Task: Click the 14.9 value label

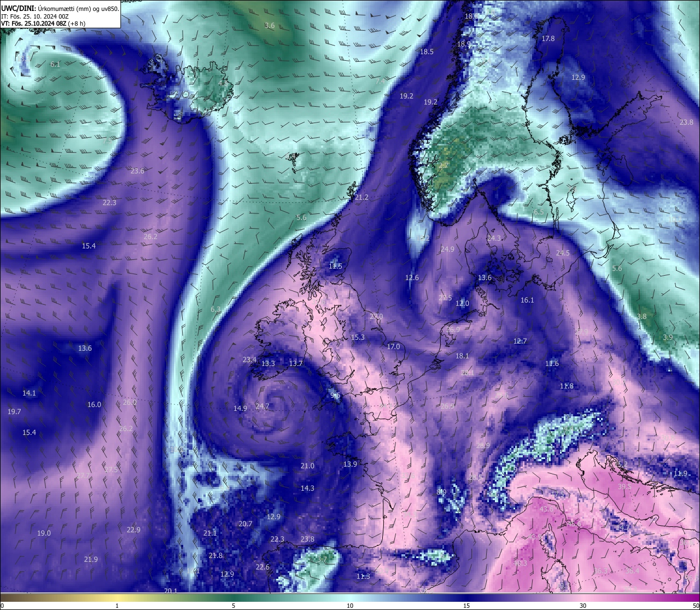Action: click(x=240, y=409)
